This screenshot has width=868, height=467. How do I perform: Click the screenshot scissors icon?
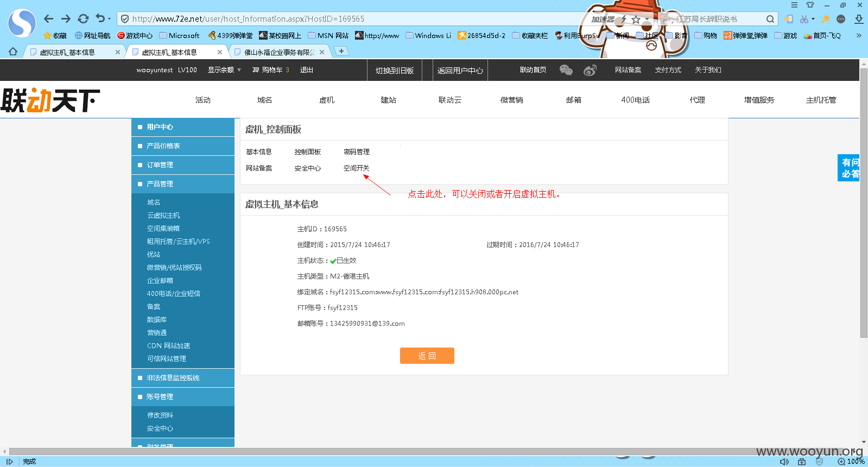[x=804, y=19]
